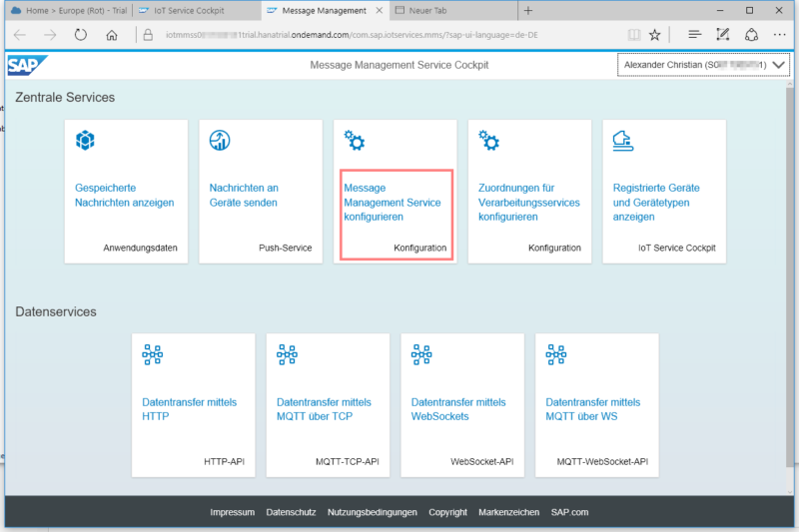This screenshot has height=532, width=799.
Task: Click the Anwendungsdaten label
Action: pos(140,248)
